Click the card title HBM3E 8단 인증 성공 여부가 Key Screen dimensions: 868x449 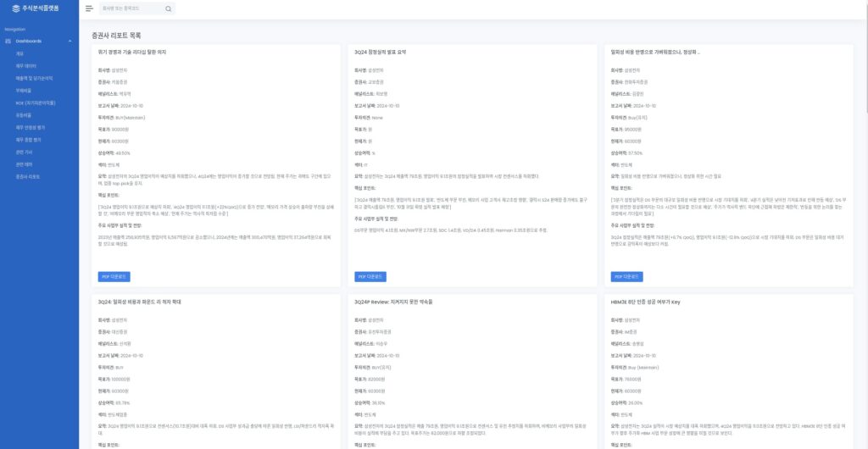[645, 302]
